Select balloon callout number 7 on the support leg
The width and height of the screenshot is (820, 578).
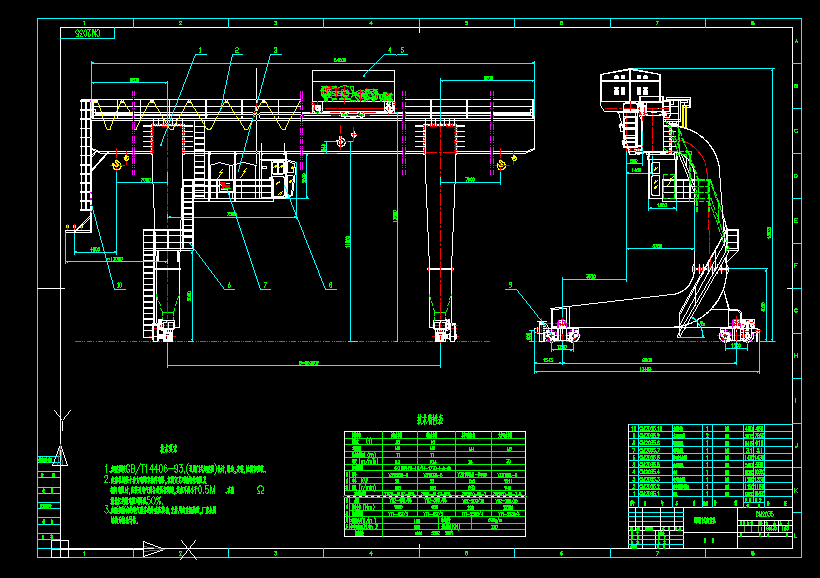pos(264,284)
